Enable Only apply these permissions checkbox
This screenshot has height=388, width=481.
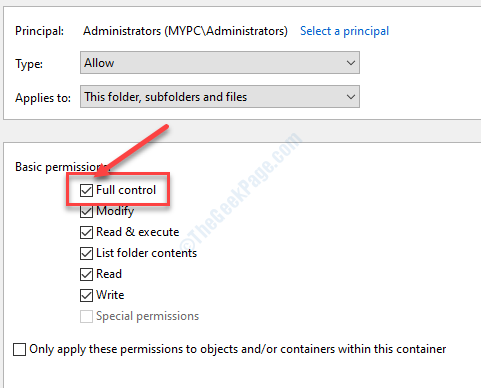[x=19, y=350]
